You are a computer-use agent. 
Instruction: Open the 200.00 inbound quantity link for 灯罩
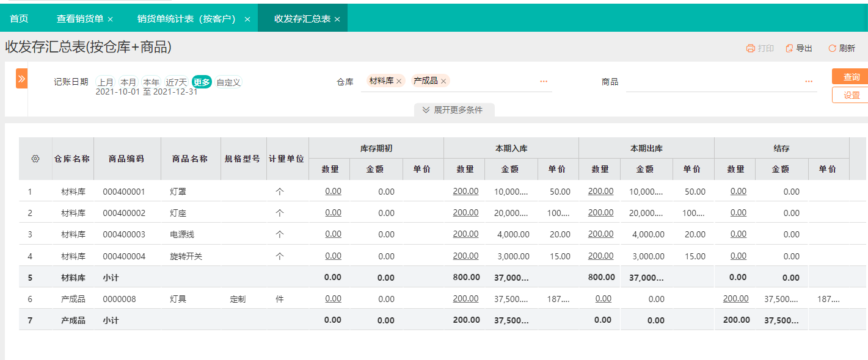pyautogui.click(x=465, y=191)
